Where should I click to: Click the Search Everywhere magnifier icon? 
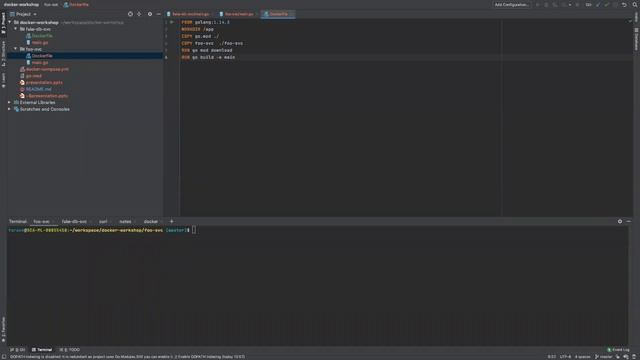tap(635, 4)
